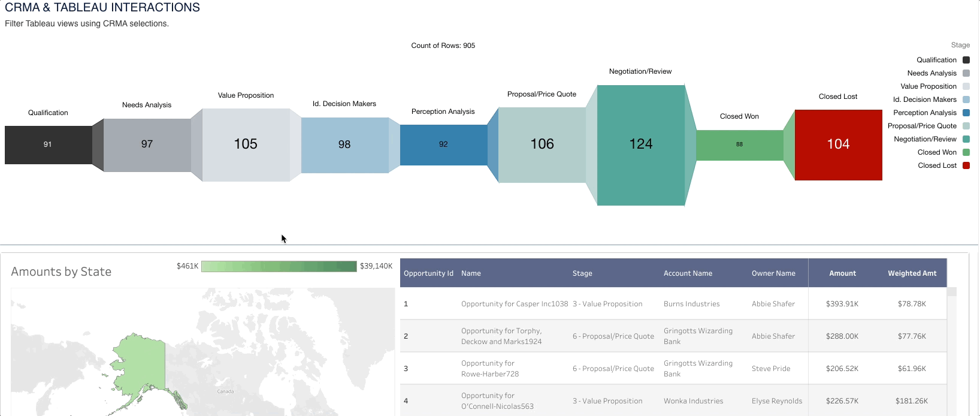
Task: Click the Amounts by State color gradient legend
Action: [x=279, y=266]
